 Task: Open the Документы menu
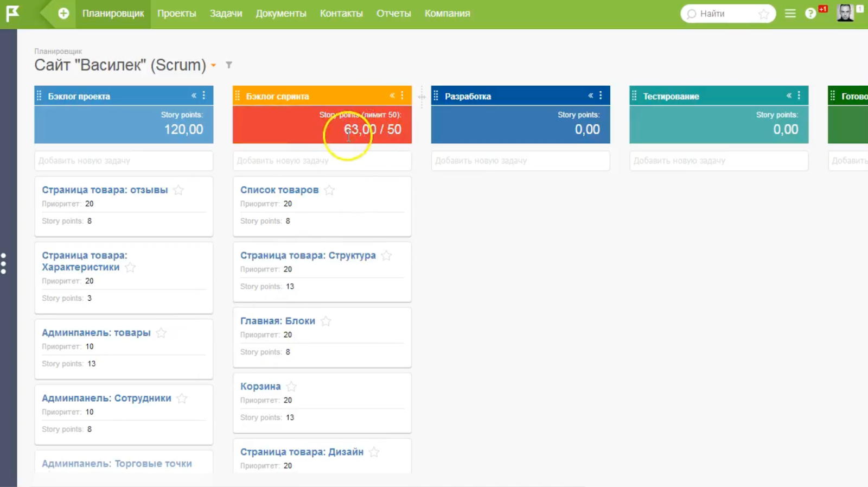coord(281,14)
